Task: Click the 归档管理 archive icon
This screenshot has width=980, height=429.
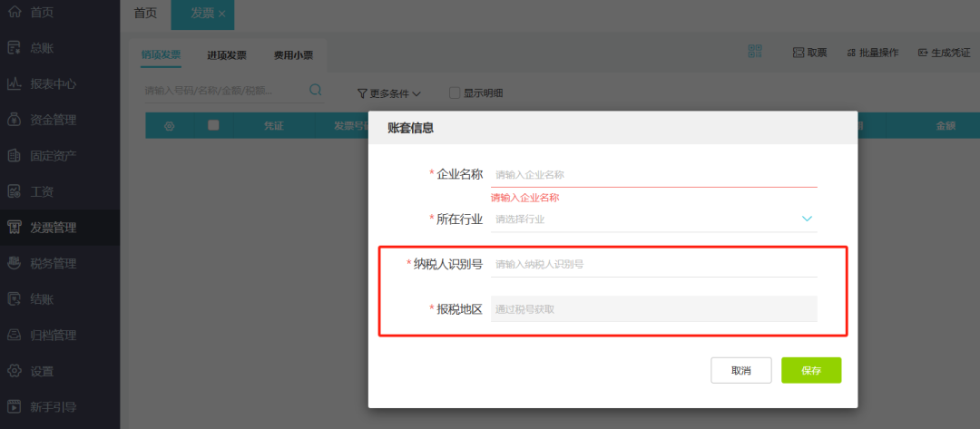Action: tap(15, 336)
